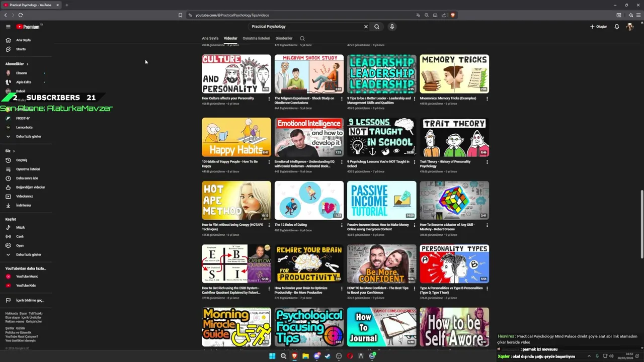This screenshot has width=644, height=362.
Task: Open Windows Start button on taskbar
Action: (x=272, y=356)
